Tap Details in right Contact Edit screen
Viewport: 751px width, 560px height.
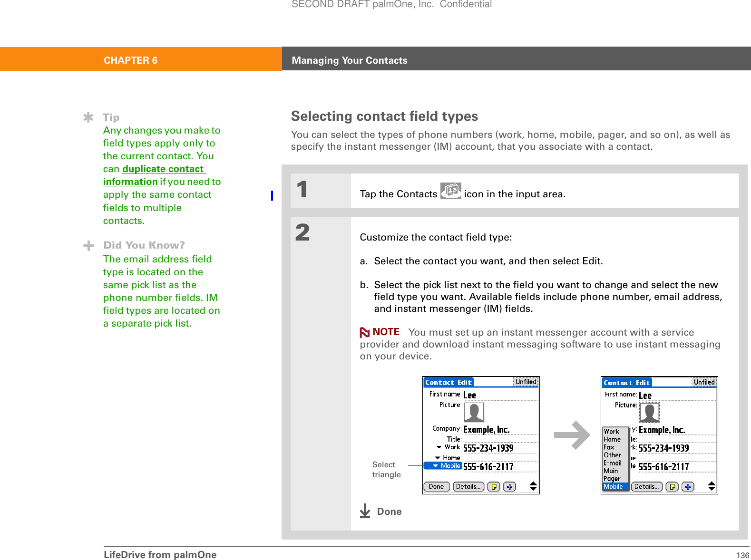647,486
